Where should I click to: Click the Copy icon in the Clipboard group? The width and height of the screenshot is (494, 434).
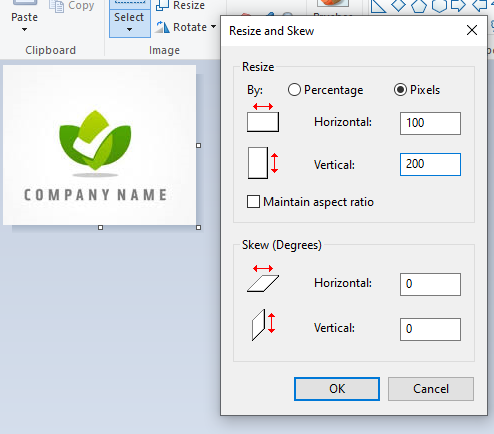click(x=56, y=6)
